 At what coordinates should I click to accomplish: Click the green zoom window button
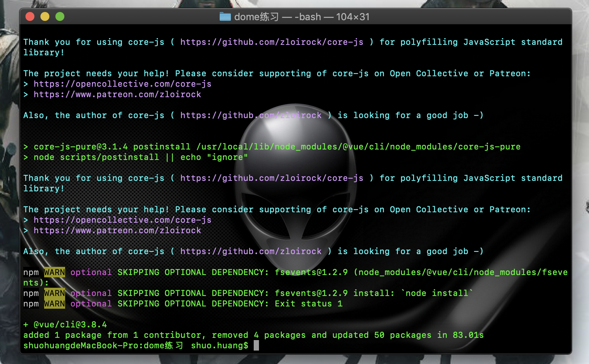[x=60, y=16]
